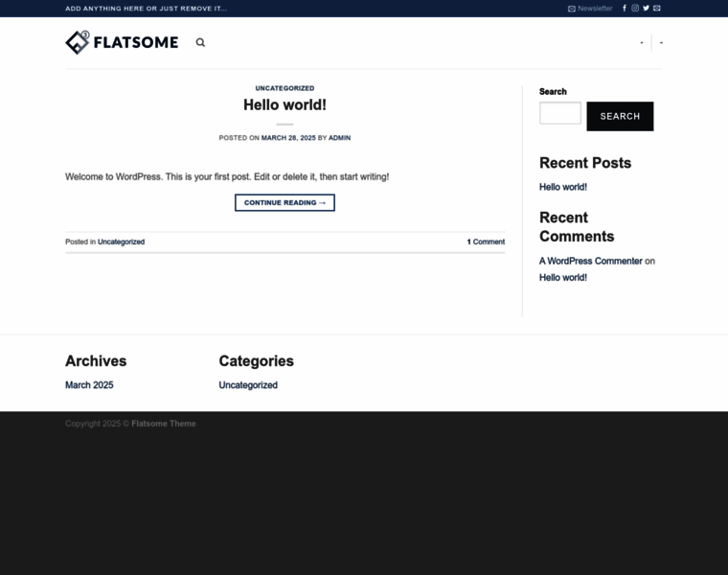
Task: Open the Hello world! post title
Action: (x=284, y=105)
